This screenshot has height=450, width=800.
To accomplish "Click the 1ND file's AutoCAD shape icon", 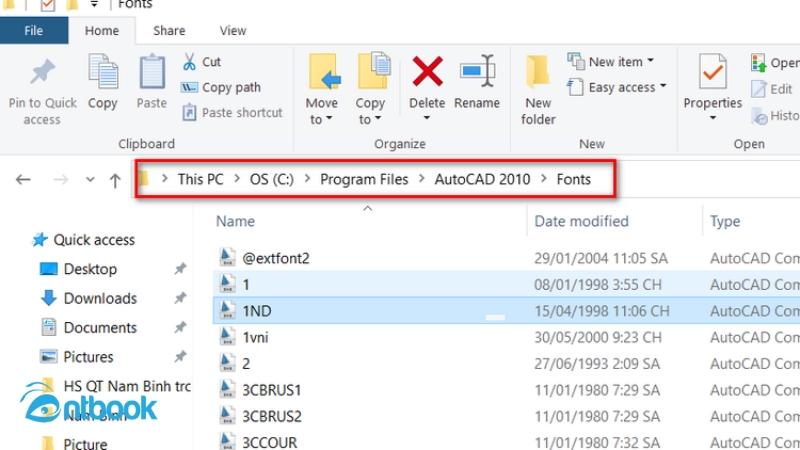I will (228, 310).
